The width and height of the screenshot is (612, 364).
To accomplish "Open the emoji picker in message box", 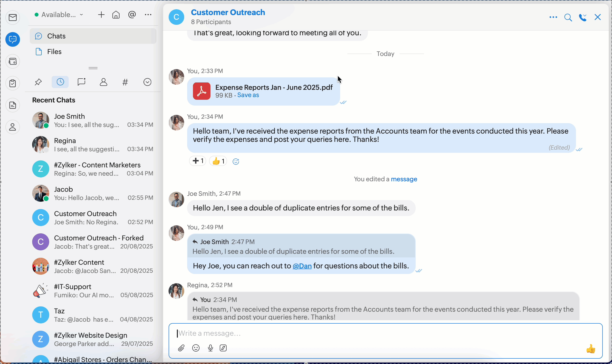I will click(x=196, y=348).
